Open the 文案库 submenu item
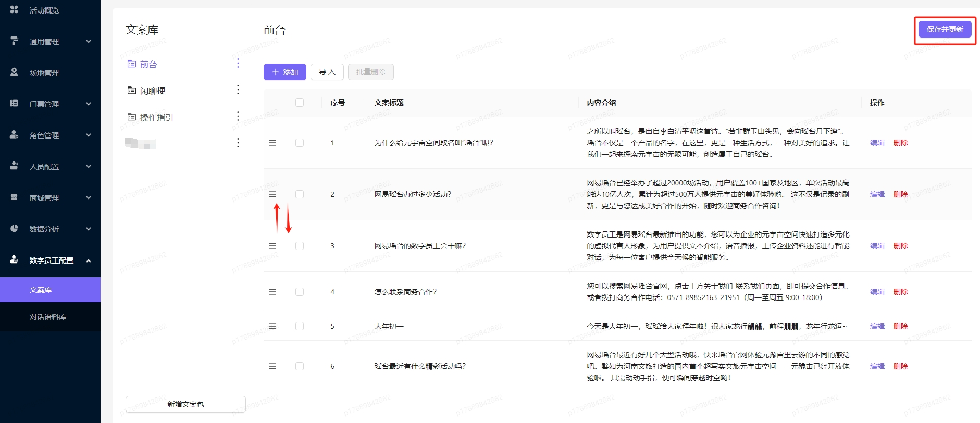980x423 pixels. (x=50, y=290)
